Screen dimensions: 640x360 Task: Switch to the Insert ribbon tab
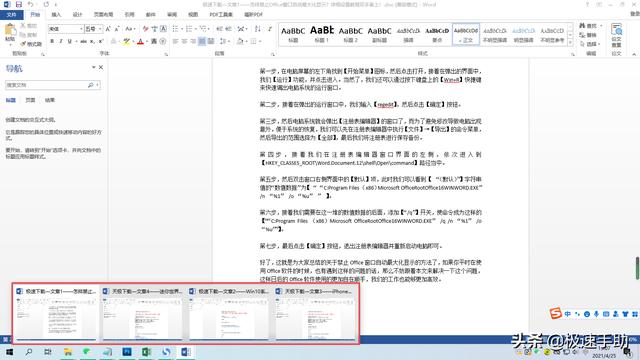(x=56, y=15)
